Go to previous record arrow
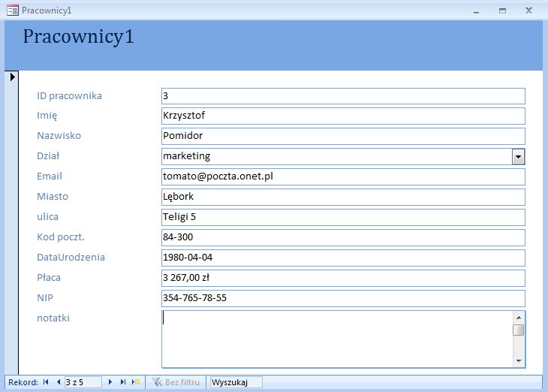Image resolution: width=548 pixels, height=392 pixels. coord(59,381)
